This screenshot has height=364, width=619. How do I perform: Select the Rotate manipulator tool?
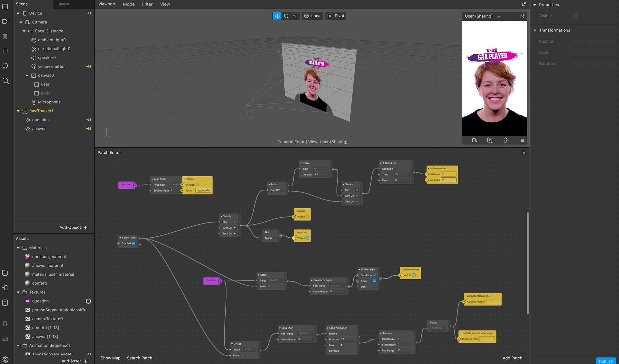pos(286,16)
